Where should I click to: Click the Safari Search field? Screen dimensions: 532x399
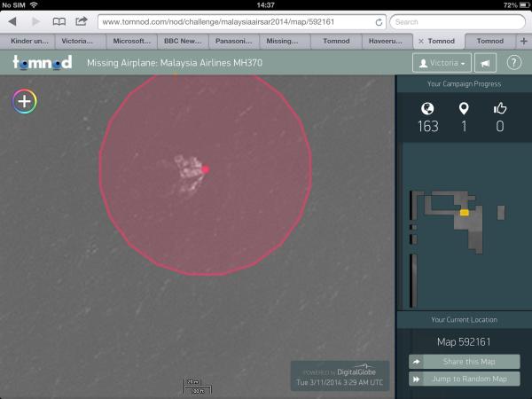click(458, 22)
